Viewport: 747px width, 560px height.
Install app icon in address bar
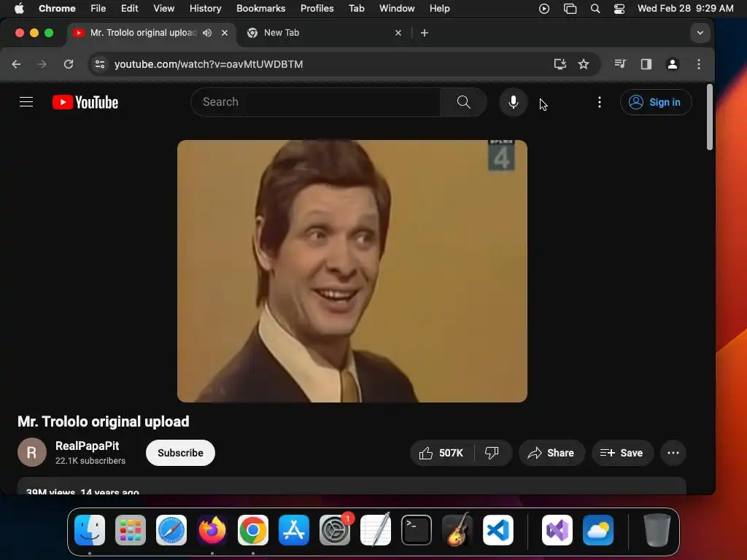tap(560, 64)
